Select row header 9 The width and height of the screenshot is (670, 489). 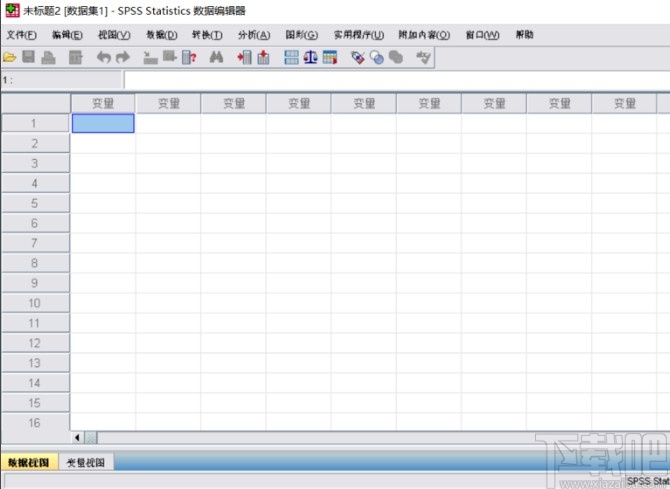pos(35,283)
